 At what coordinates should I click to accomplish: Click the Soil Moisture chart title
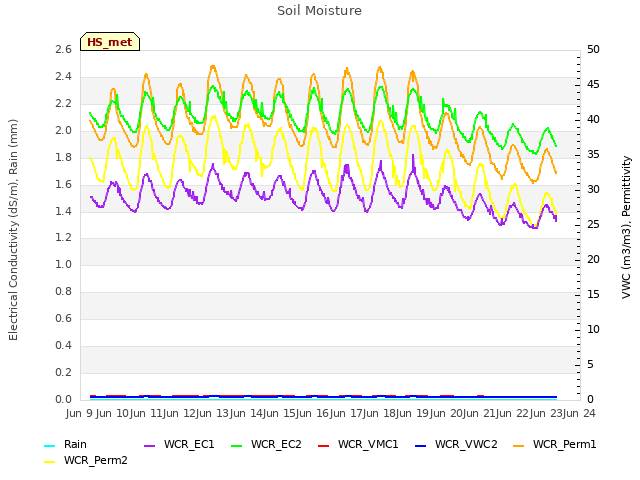coord(319,11)
